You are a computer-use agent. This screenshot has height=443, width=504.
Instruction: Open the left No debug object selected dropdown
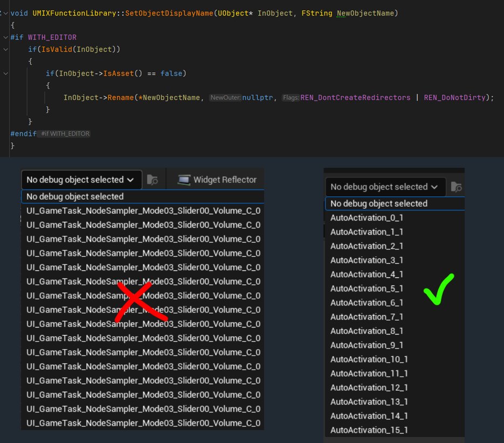click(81, 179)
